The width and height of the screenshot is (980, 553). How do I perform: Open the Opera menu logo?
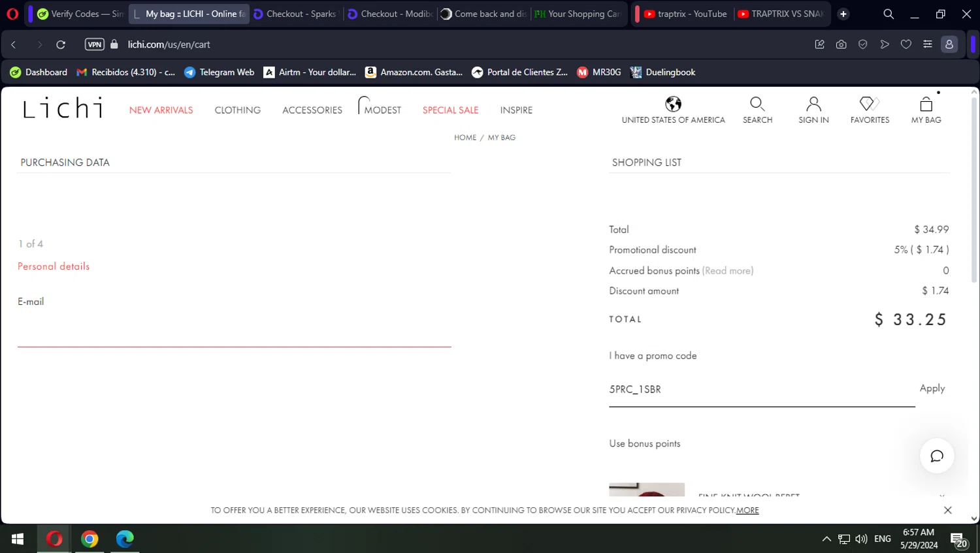[x=12, y=14]
